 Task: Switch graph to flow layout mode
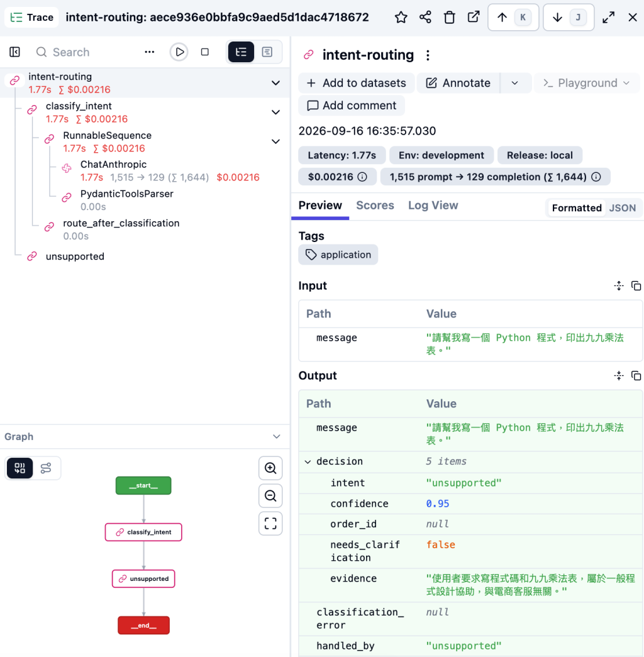click(46, 468)
